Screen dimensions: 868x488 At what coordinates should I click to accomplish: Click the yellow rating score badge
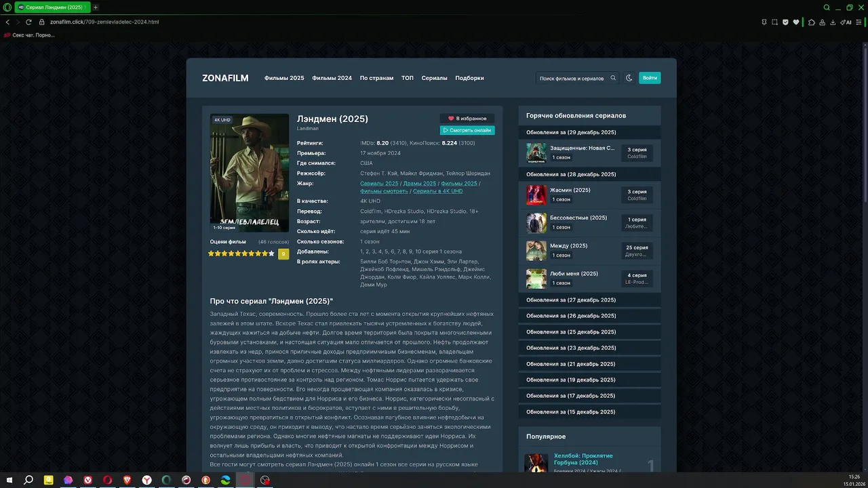pos(283,253)
